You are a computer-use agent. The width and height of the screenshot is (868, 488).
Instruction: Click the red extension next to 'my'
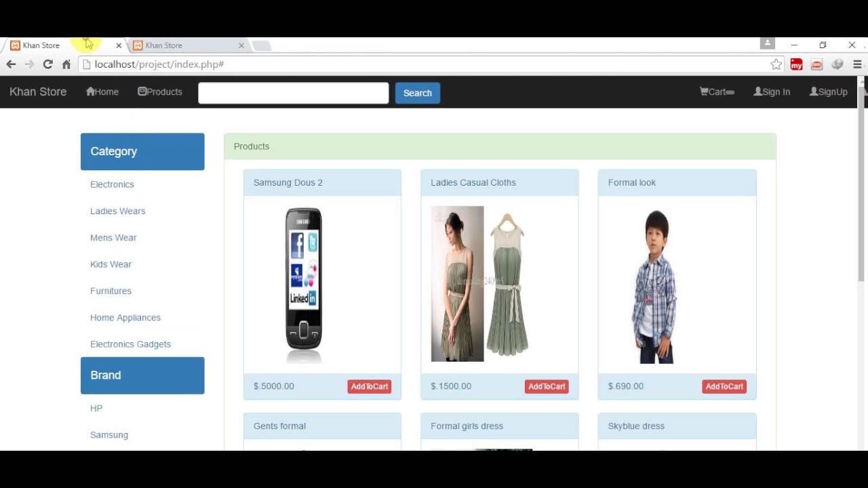coord(817,64)
